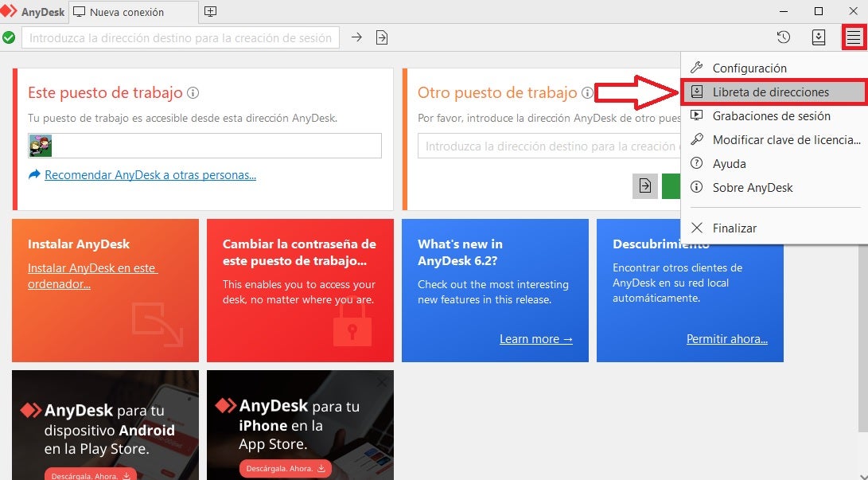Click the connect arrow next to address bar

tap(356, 37)
